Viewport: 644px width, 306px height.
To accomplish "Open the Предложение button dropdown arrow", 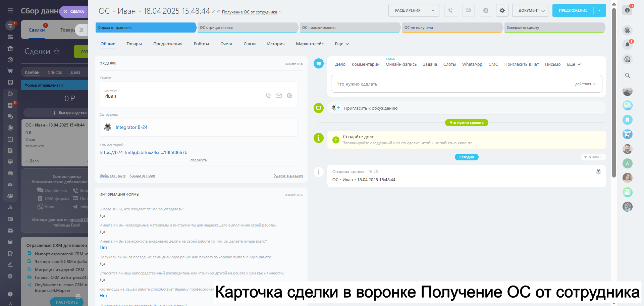I will [x=599, y=10].
